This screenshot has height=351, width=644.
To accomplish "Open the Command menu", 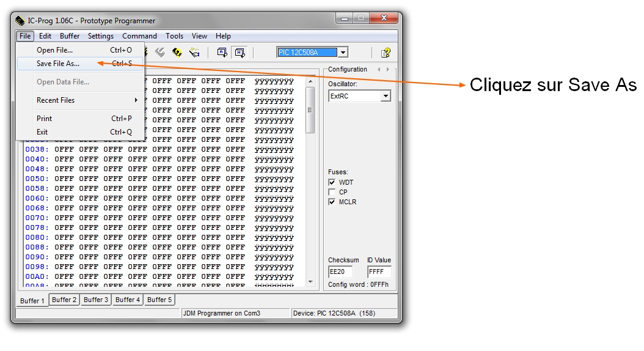I will click(140, 35).
